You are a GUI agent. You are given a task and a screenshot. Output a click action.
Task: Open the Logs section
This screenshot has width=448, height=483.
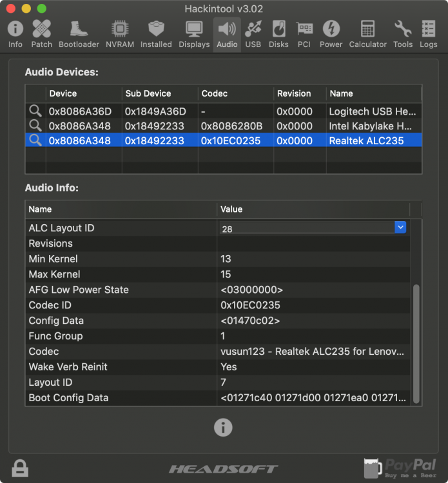(x=428, y=34)
